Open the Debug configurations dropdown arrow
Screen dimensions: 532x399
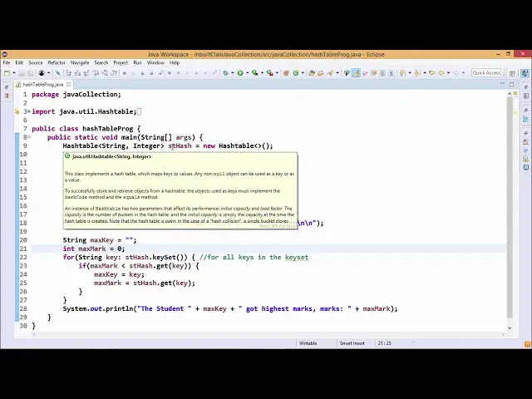(x=233, y=73)
